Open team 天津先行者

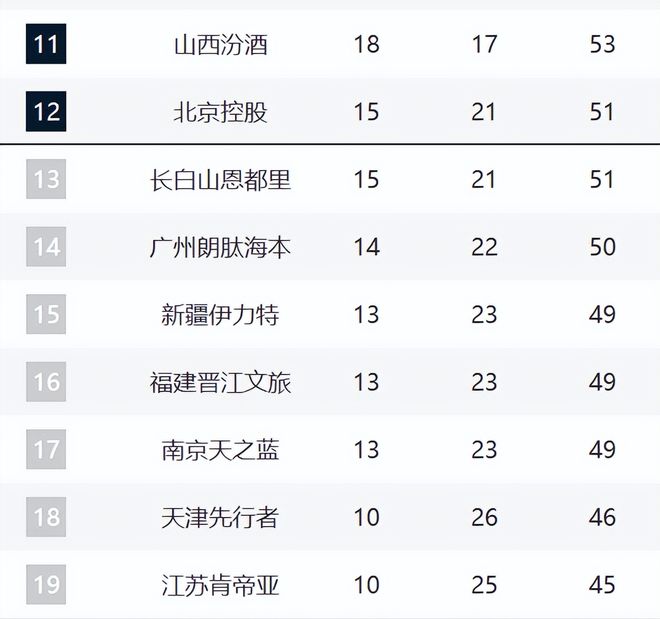pos(220,517)
